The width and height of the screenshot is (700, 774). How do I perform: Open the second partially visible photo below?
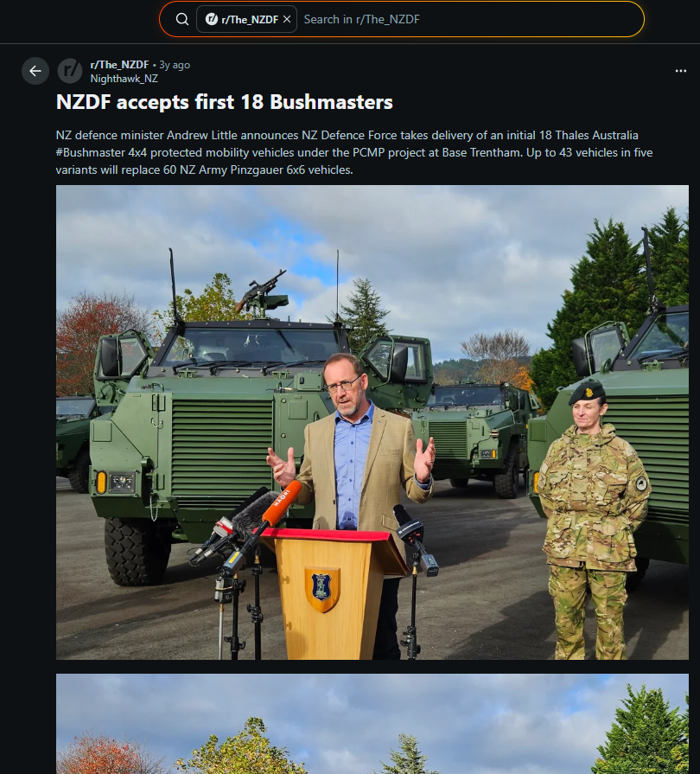pyautogui.click(x=372, y=724)
